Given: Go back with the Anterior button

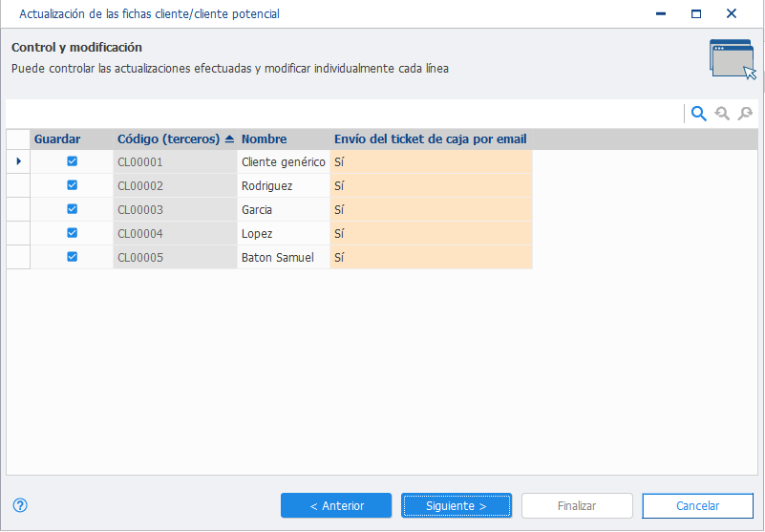Looking at the screenshot, I should click(x=336, y=505).
